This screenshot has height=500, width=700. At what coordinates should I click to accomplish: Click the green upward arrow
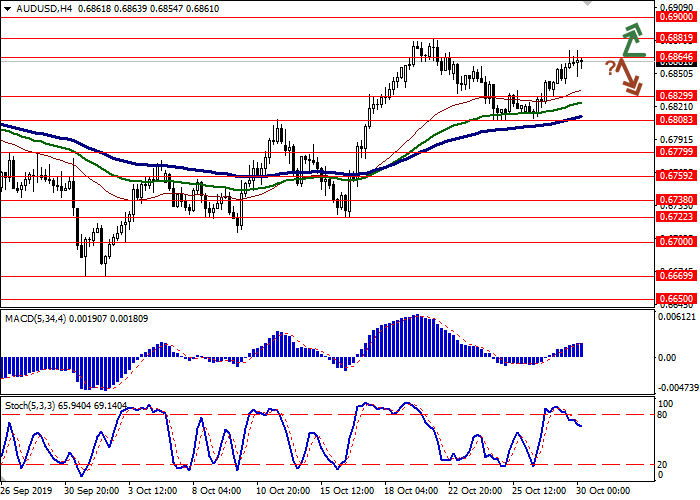pyautogui.click(x=632, y=39)
